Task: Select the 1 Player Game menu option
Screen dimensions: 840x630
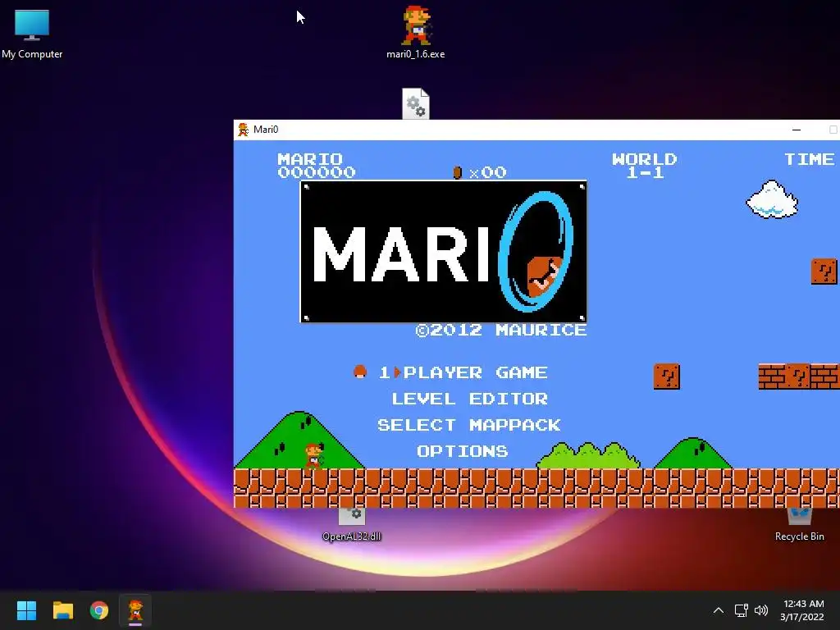Action: point(463,372)
